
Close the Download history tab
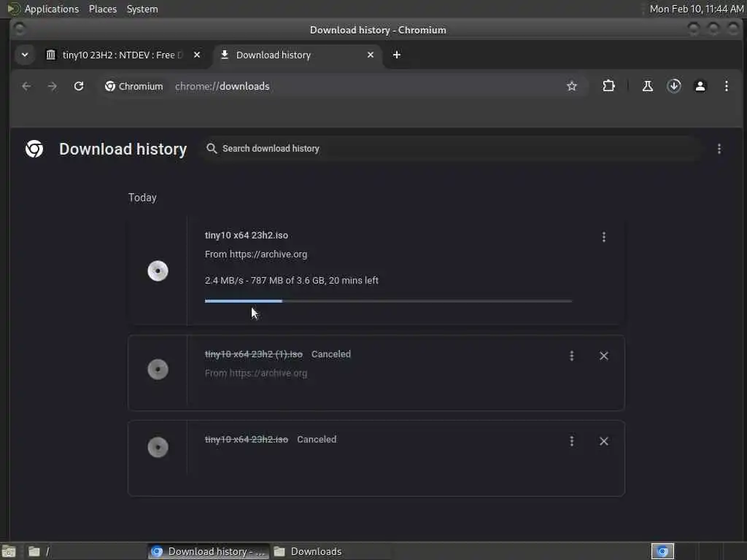(x=370, y=55)
